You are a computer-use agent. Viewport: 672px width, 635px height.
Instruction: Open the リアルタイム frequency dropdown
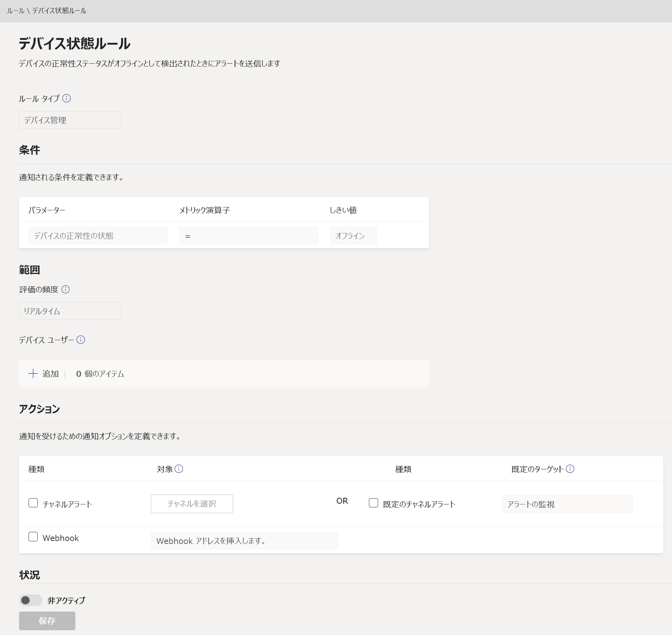pyautogui.click(x=70, y=311)
